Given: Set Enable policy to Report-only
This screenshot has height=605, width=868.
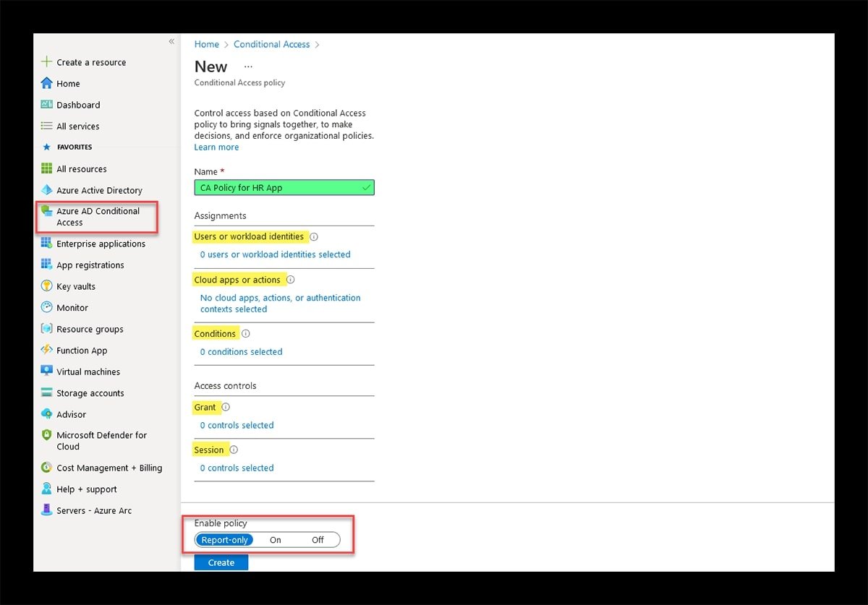Looking at the screenshot, I should pos(224,539).
